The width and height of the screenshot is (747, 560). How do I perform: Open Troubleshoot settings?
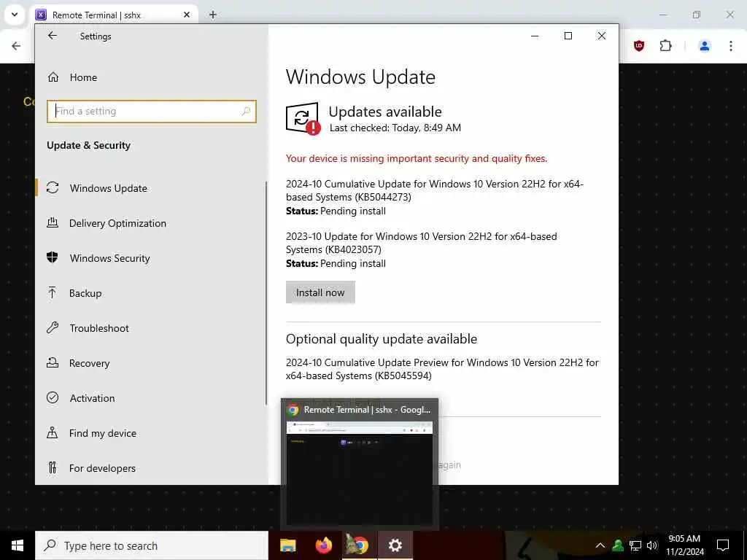[99, 328]
